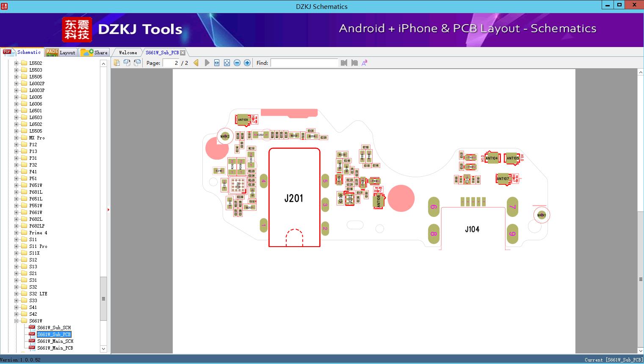Image resolution: width=644 pixels, height=364 pixels.
Task: Click the MARK2 fiducial on the PCB
Action: point(225,136)
